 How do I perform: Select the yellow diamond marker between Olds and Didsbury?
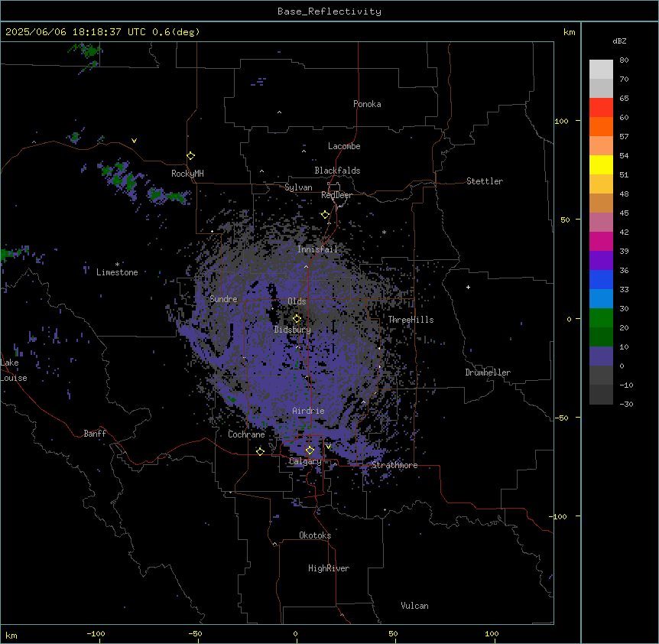297,318
